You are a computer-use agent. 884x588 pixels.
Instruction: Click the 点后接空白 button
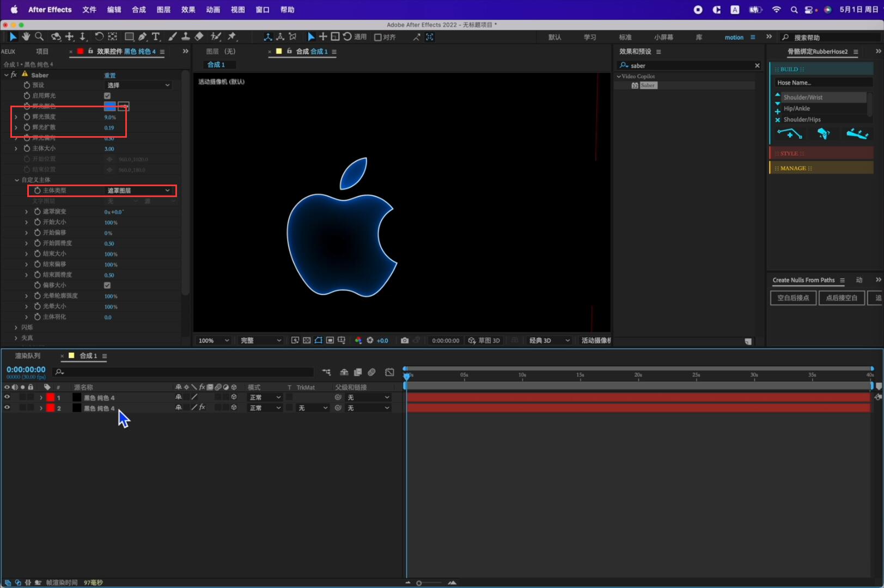coord(842,298)
